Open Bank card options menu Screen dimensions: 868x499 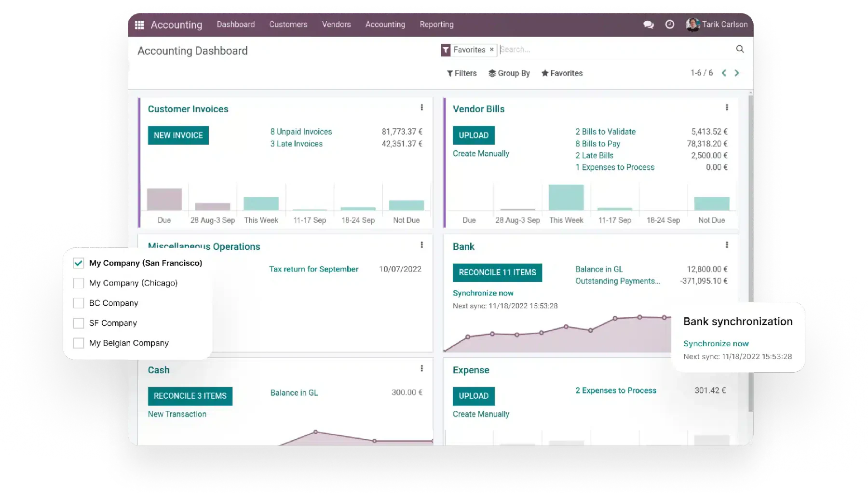(727, 245)
